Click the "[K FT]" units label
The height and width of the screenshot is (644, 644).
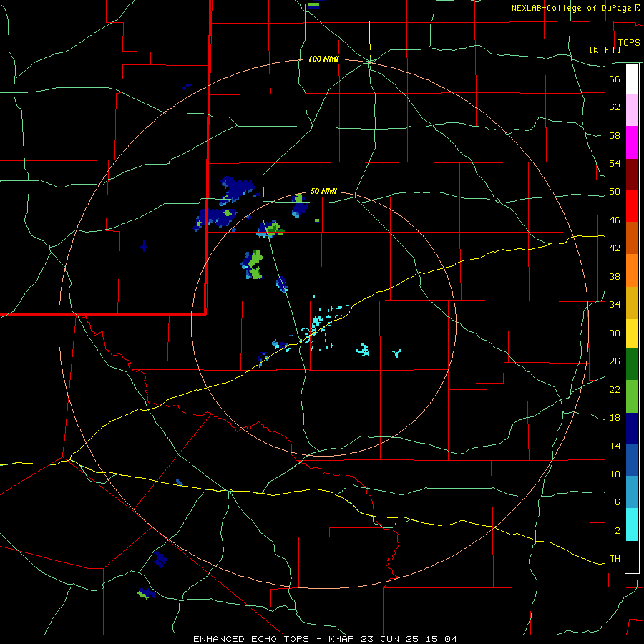[x=605, y=50]
